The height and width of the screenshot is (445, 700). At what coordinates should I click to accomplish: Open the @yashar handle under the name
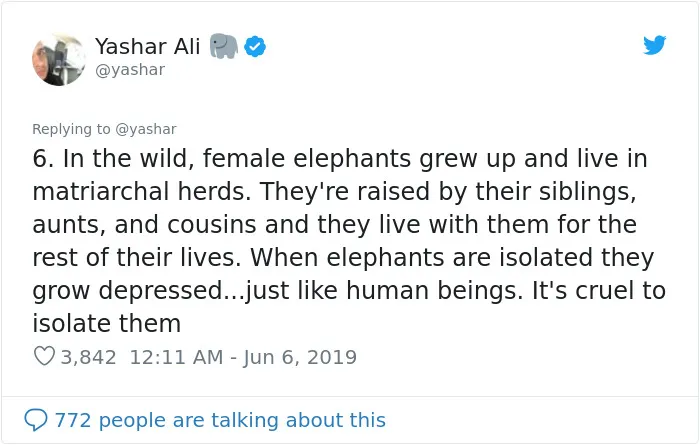130,70
